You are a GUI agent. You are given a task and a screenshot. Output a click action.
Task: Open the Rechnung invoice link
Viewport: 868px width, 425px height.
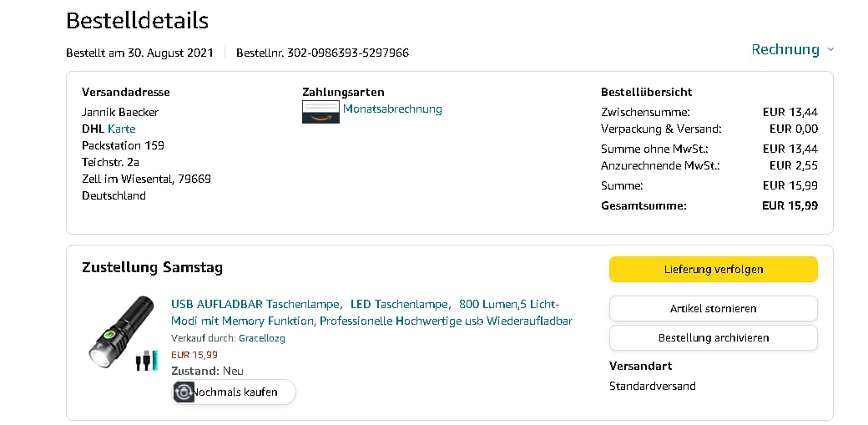(x=785, y=49)
